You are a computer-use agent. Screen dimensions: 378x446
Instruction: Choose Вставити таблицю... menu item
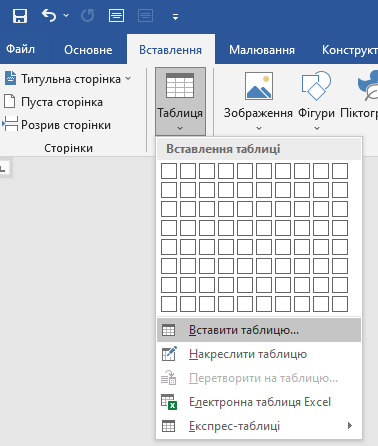(x=259, y=330)
